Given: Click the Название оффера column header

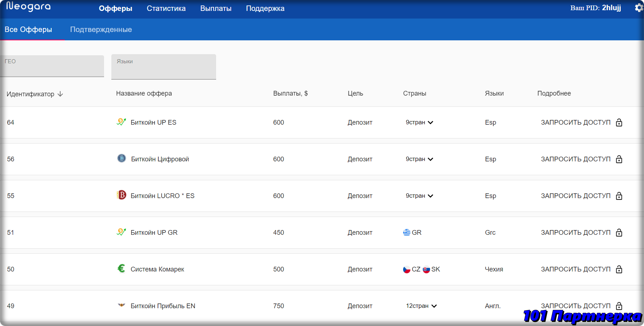Looking at the screenshot, I should [144, 93].
